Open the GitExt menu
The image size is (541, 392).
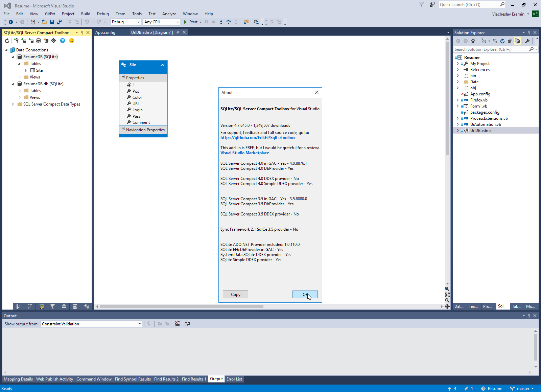(50, 14)
